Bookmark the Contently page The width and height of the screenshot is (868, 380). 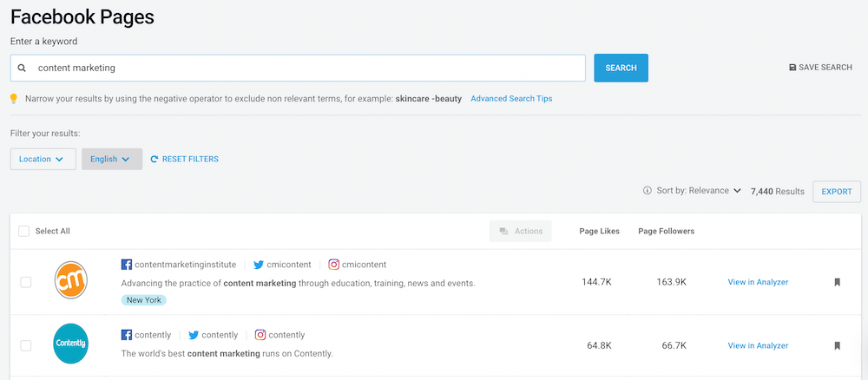coord(837,345)
